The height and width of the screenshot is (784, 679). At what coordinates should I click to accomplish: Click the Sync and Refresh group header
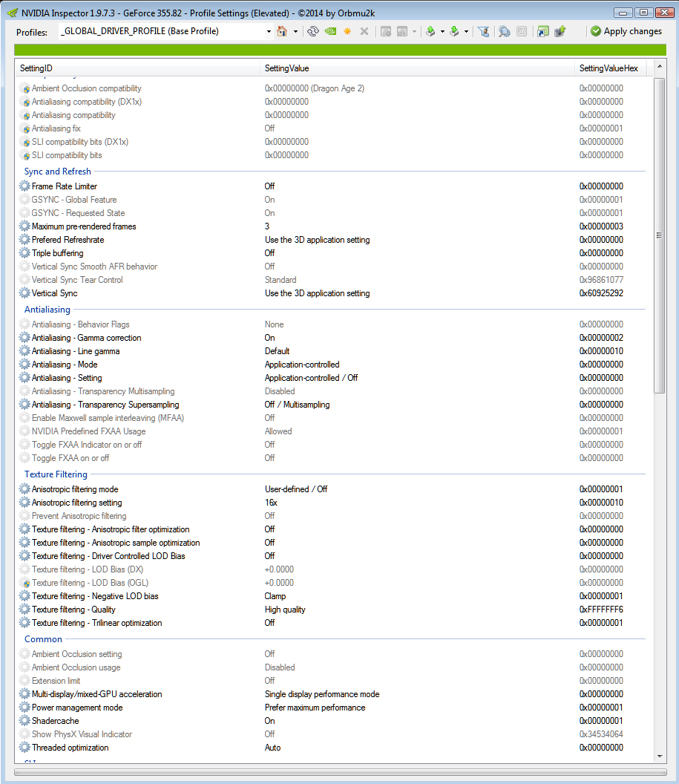point(57,171)
